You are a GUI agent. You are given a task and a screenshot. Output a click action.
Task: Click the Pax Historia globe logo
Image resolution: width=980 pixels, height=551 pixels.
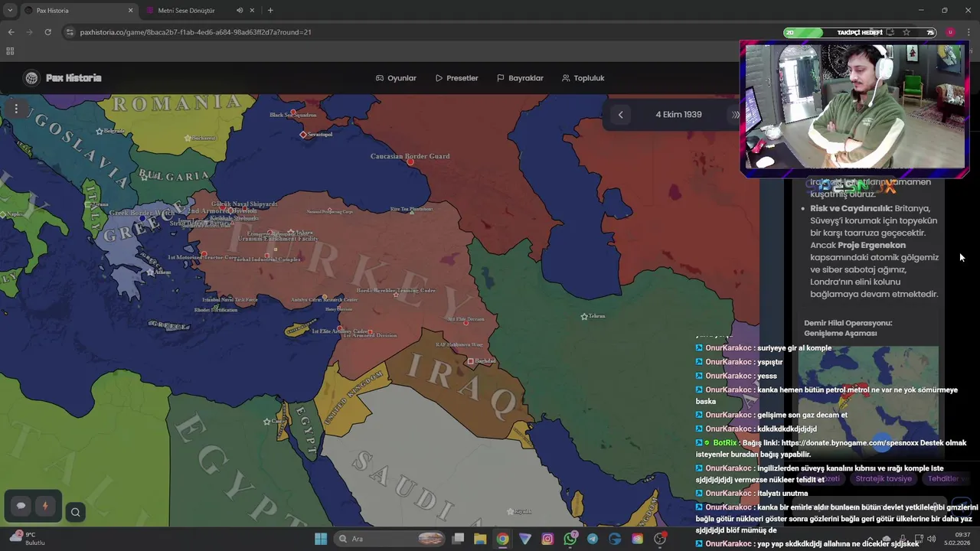click(31, 78)
